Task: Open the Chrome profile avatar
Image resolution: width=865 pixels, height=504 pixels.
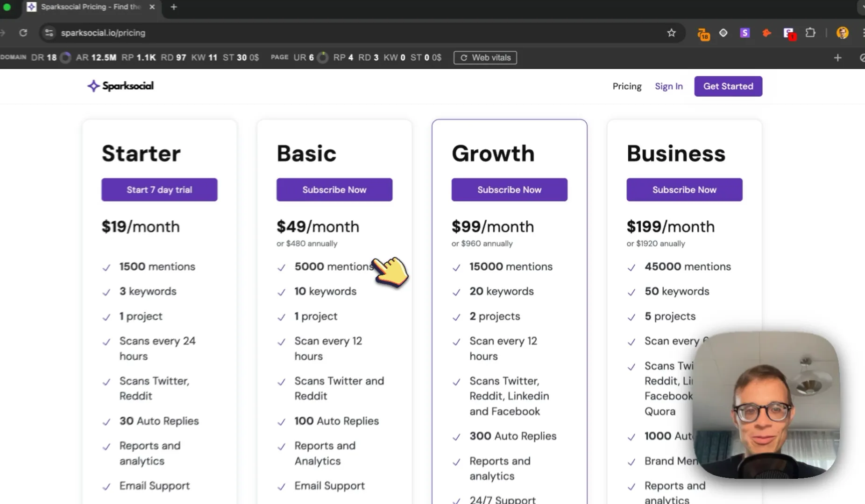Action: pos(843,33)
